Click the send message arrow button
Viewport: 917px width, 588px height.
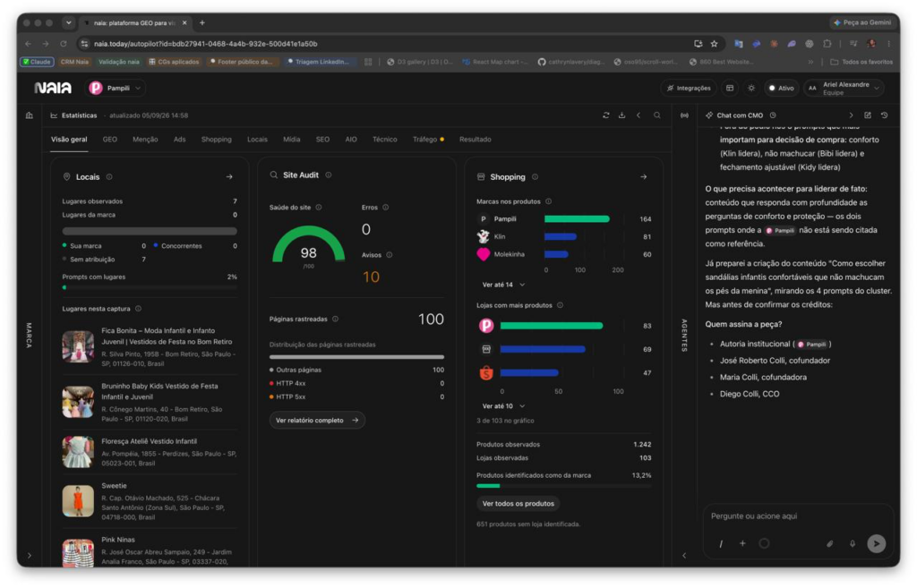876,543
